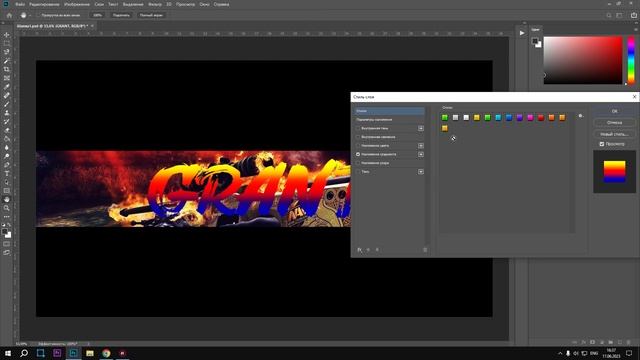Select the Dodge tool
The height and width of the screenshot is (360, 640).
coord(7,156)
